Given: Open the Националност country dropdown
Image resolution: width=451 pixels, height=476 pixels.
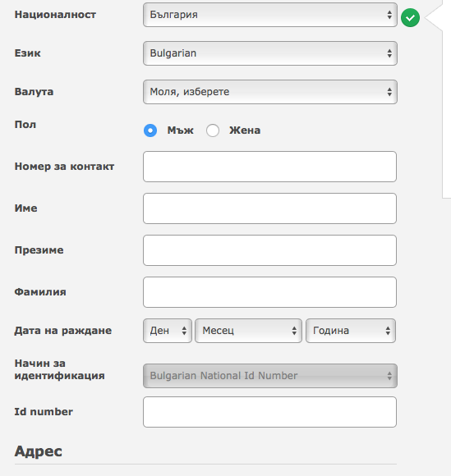Looking at the screenshot, I should pos(270,15).
